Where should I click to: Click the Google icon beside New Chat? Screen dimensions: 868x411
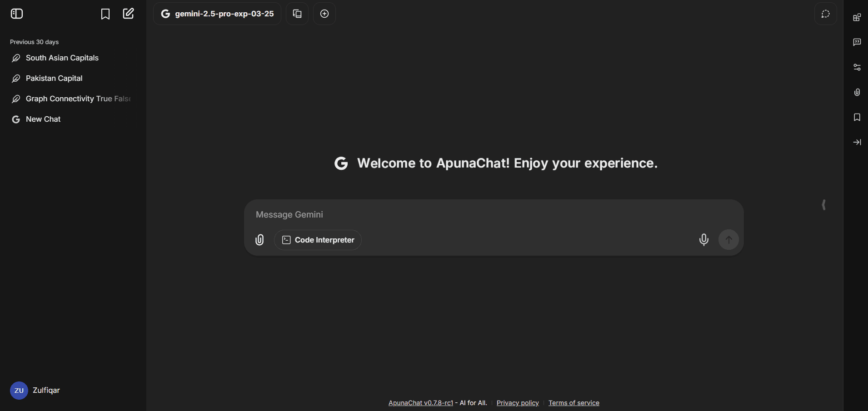point(16,119)
